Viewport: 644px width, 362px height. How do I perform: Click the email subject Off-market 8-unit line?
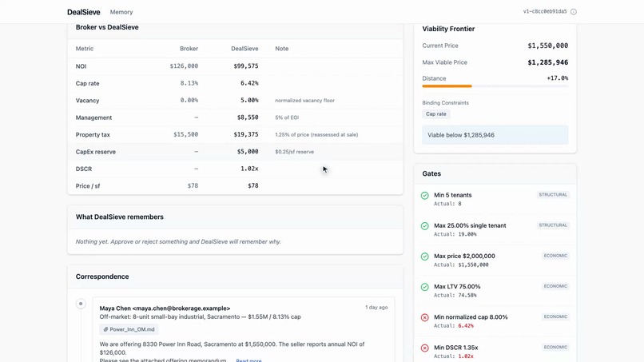200,316
